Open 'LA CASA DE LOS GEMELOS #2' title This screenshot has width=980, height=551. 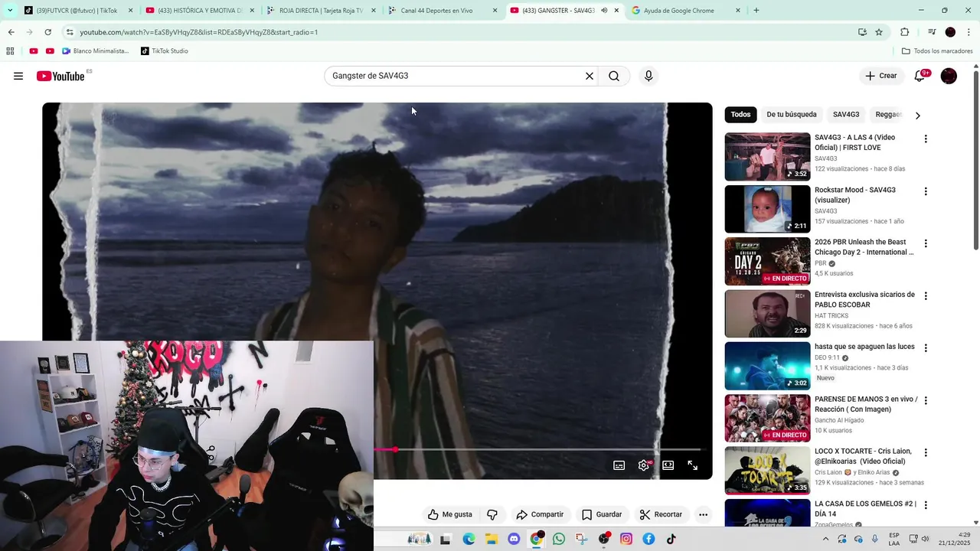865,509
